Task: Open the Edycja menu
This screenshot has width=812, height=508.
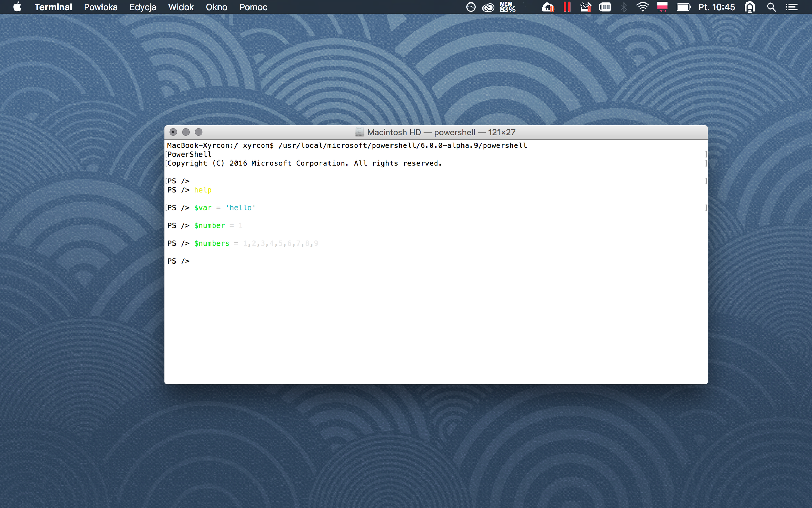Action: [143, 7]
